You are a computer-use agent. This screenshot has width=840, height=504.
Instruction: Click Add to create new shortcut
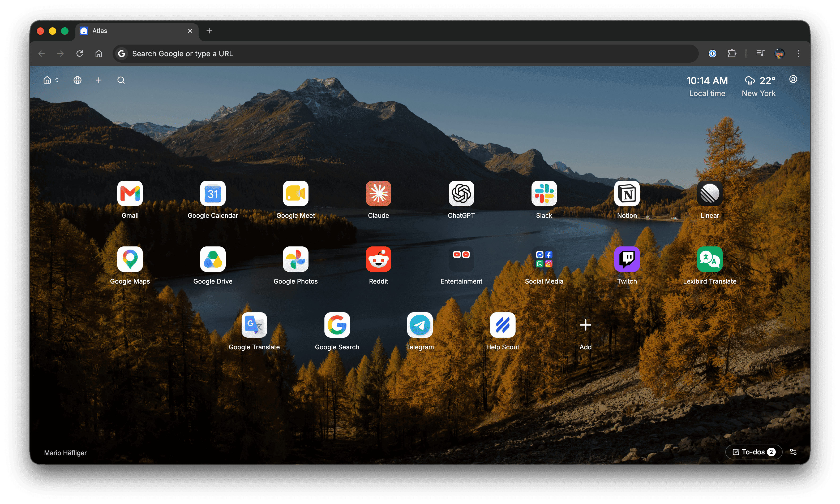[585, 325]
